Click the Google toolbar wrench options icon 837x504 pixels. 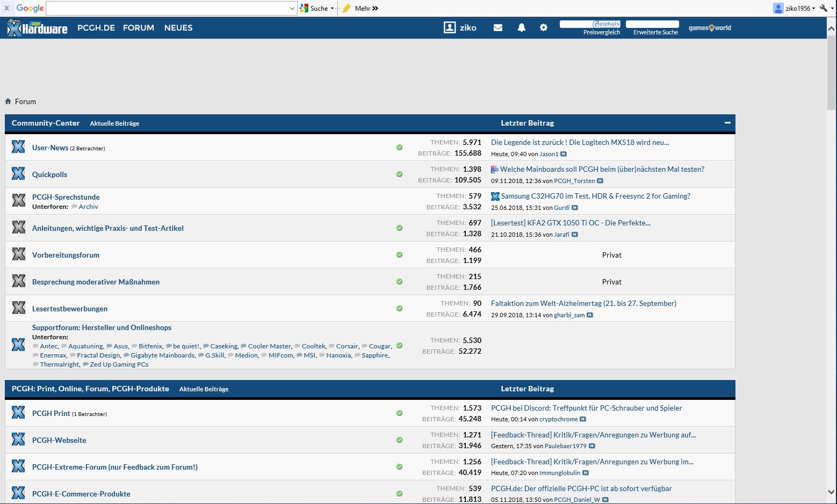pos(822,8)
